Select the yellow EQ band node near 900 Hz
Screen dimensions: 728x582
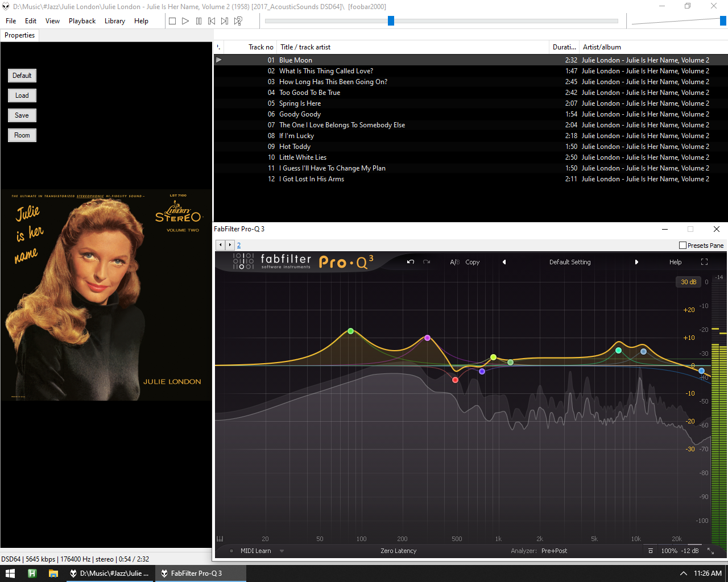494,357
